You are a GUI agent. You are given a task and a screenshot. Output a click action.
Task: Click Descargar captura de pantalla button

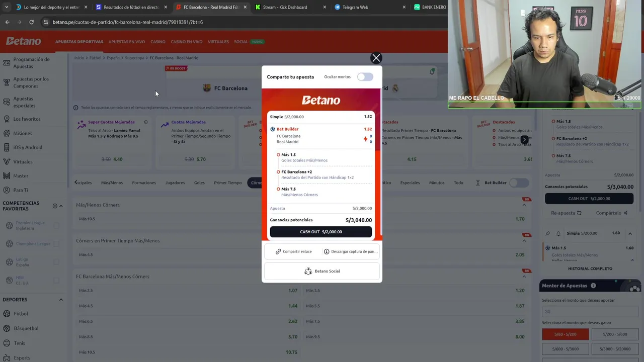(x=350, y=251)
